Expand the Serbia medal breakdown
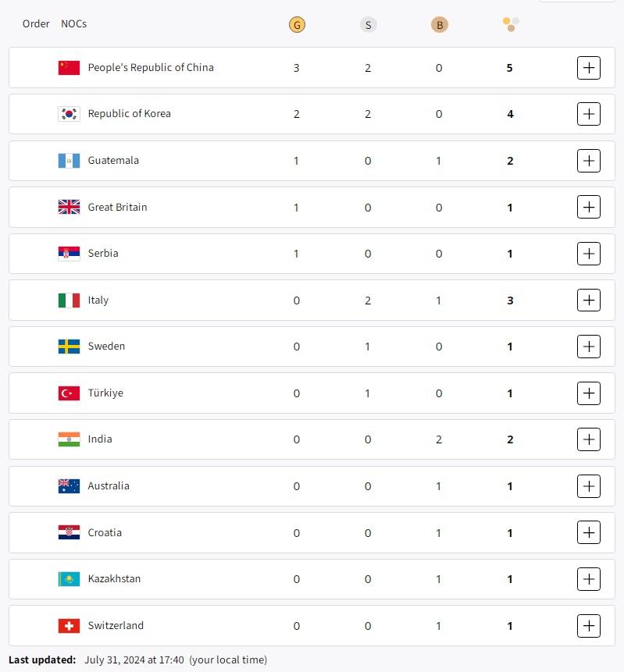624x672 pixels. (x=588, y=254)
